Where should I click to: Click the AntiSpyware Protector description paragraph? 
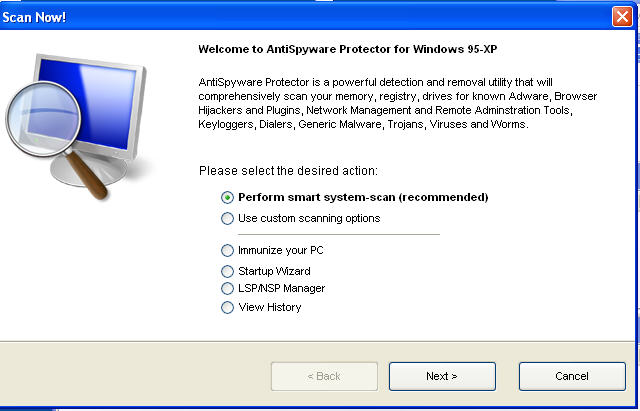[x=398, y=103]
